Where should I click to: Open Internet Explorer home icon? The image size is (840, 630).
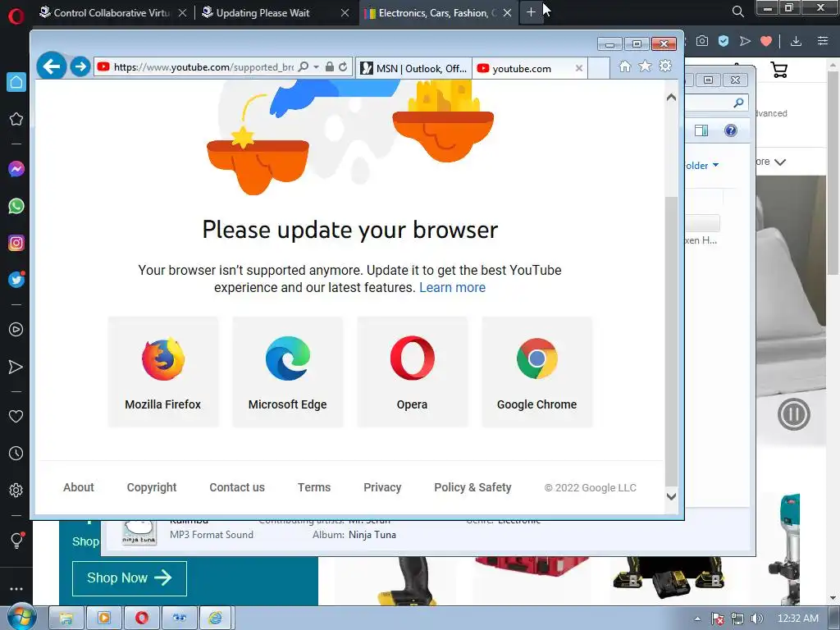[624, 66]
